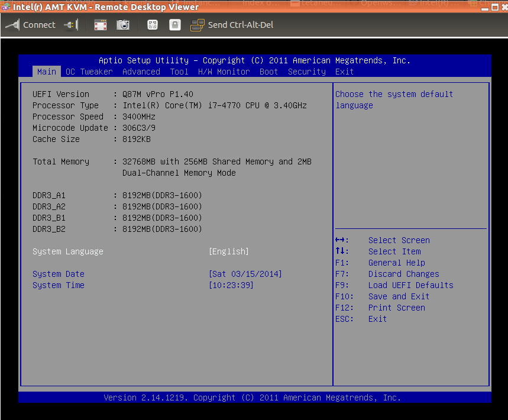This screenshot has width=508, height=420.
Task: Click the padlock icon in the toolbar
Action: (175, 25)
